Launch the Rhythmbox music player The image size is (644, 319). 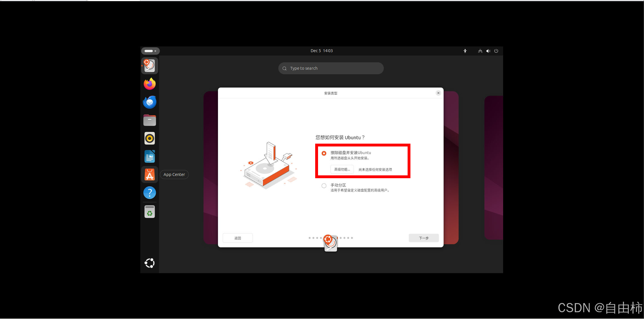[x=149, y=138]
